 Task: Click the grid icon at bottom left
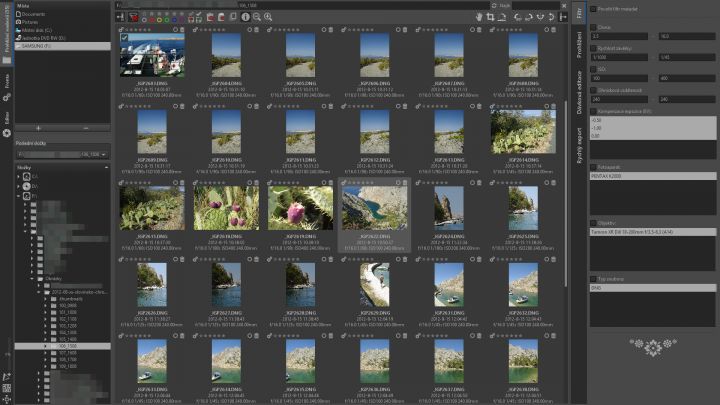point(6,388)
